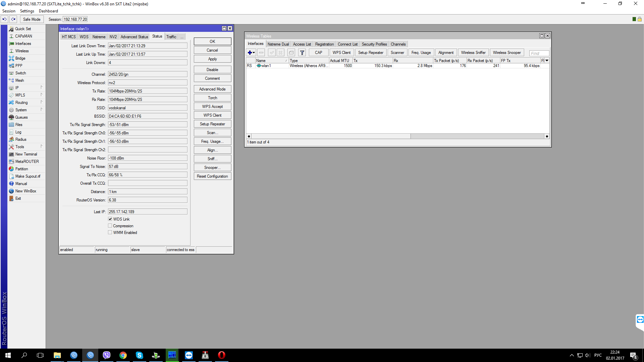Check the WMM Enabled checkbox

tap(110, 232)
